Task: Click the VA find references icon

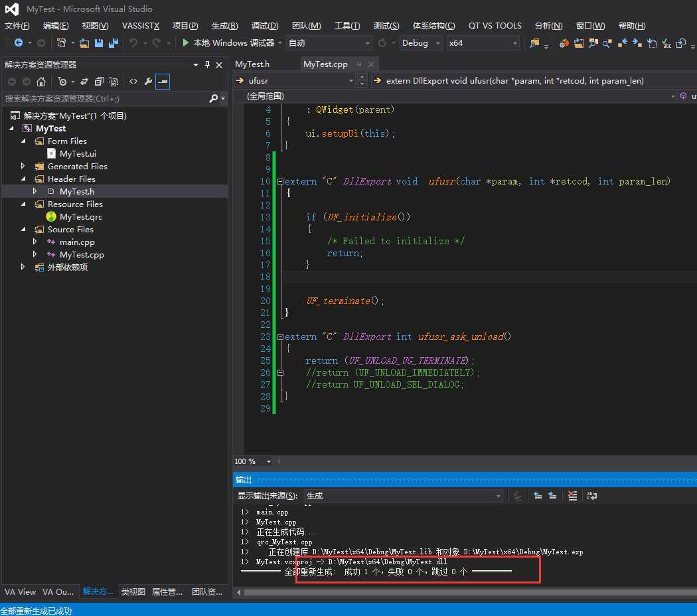Action: (607, 43)
